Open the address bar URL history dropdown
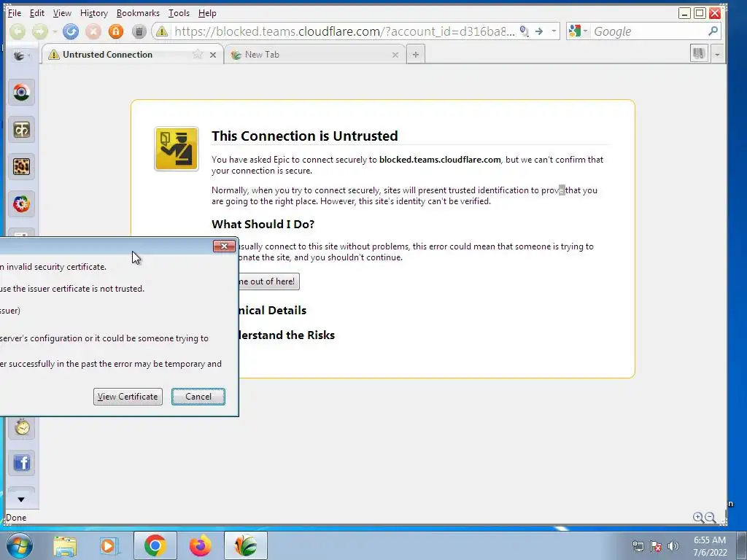747x560 pixels. (x=554, y=31)
